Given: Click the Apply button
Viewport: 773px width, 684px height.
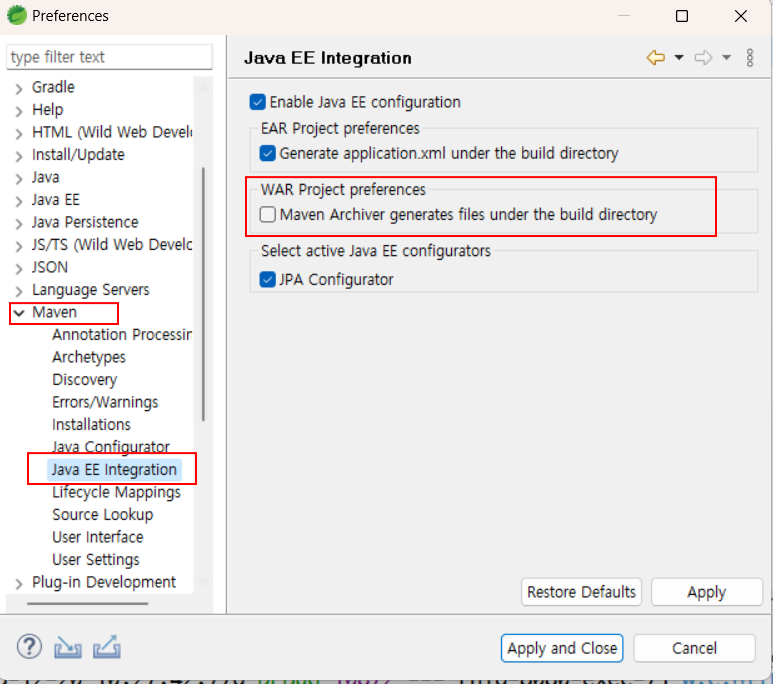Looking at the screenshot, I should tap(706, 592).
